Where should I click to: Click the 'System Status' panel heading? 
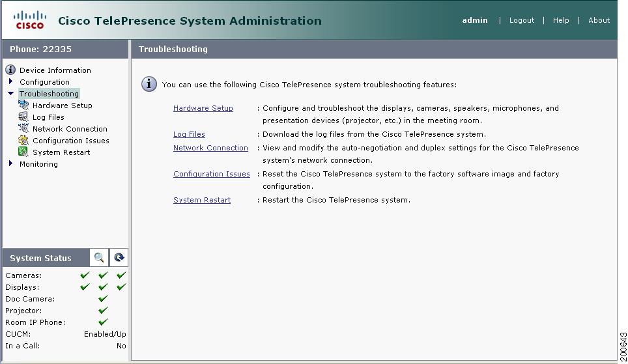pos(40,259)
